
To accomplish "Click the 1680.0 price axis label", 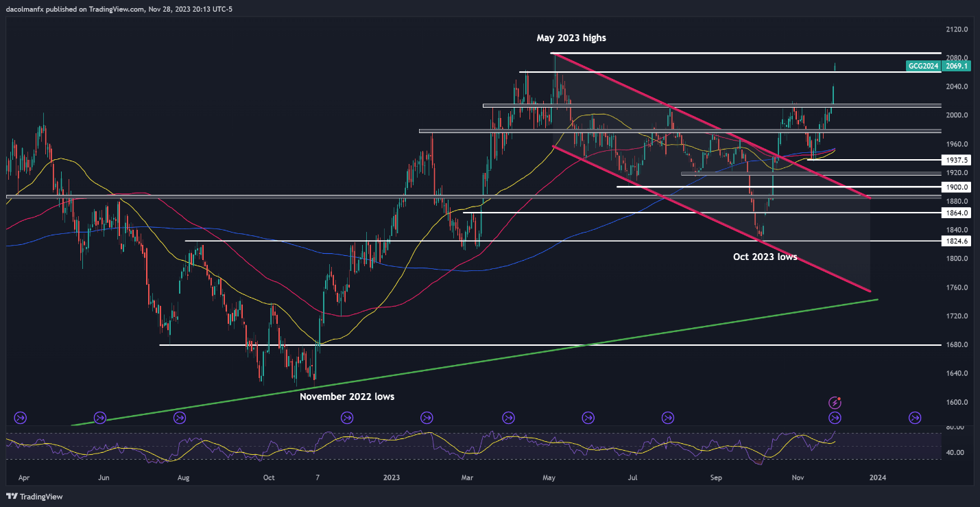I will (x=956, y=345).
